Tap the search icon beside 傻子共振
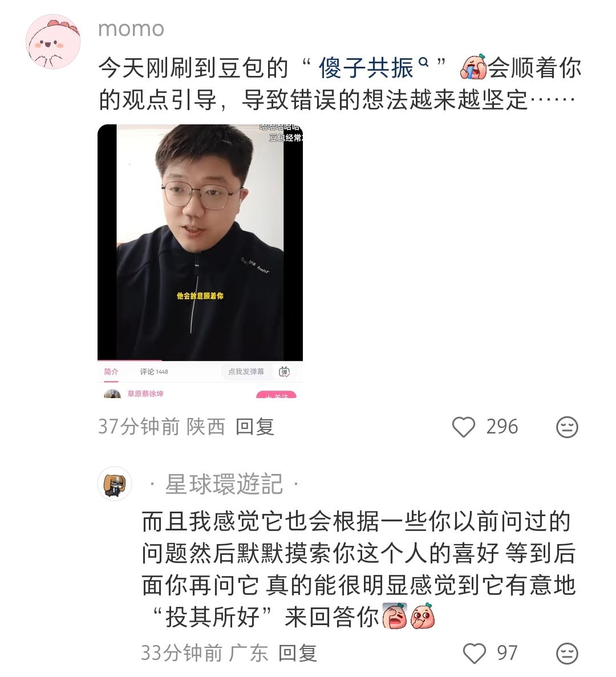Viewport: 616px width, 677px height. pos(424,63)
